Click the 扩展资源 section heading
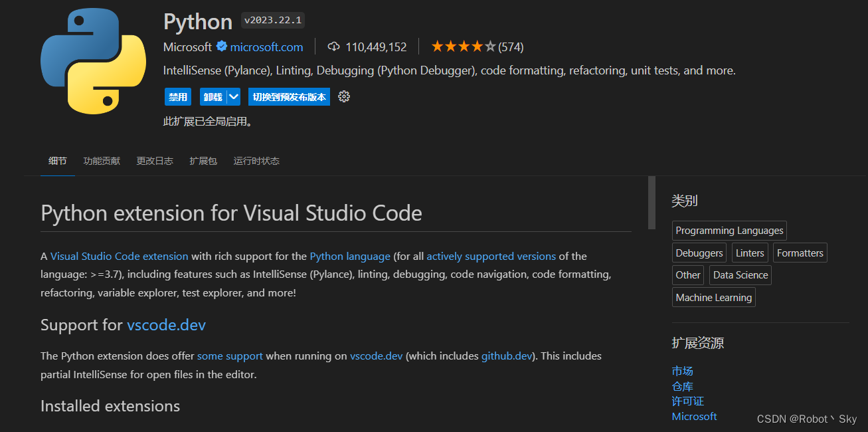This screenshot has width=868, height=432. click(x=698, y=343)
